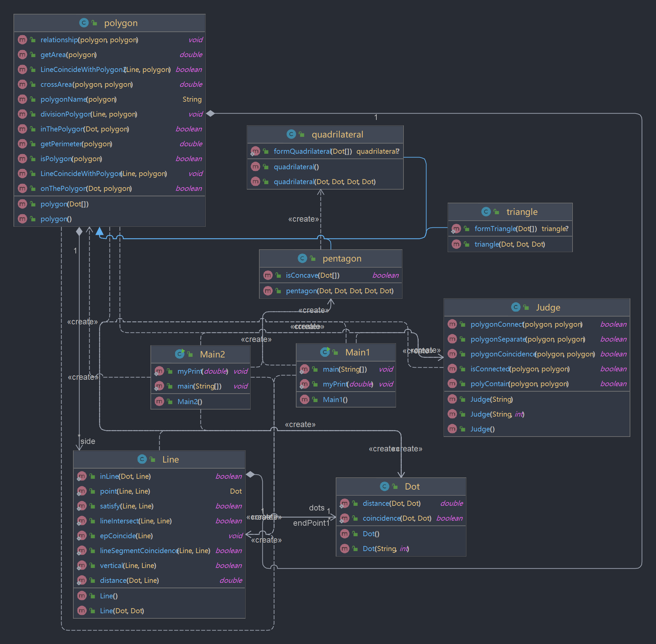Click the endPoint1 relationship label
656x644 pixels.
311,523
